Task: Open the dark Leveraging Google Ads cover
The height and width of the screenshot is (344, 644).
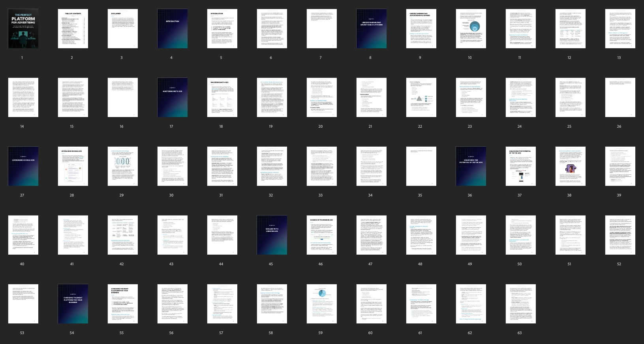Action: tap(23, 166)
